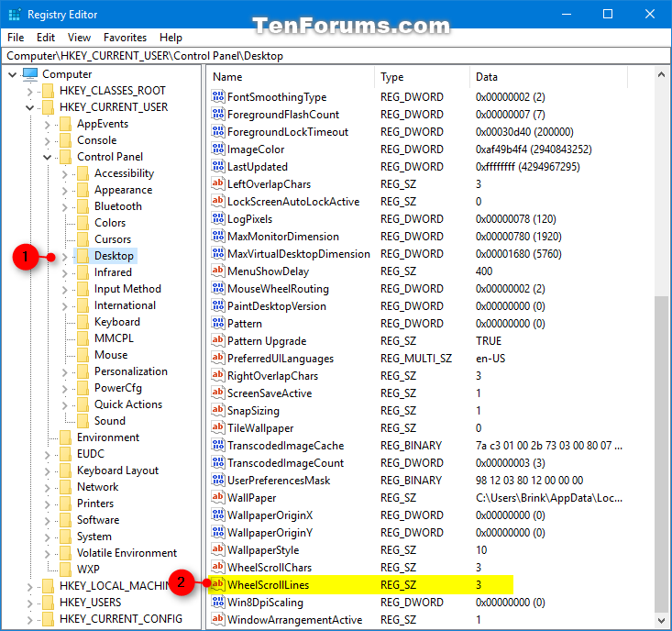Collapse the Computer root node
The height and width of the screenshot is (631, 672).
13,74
